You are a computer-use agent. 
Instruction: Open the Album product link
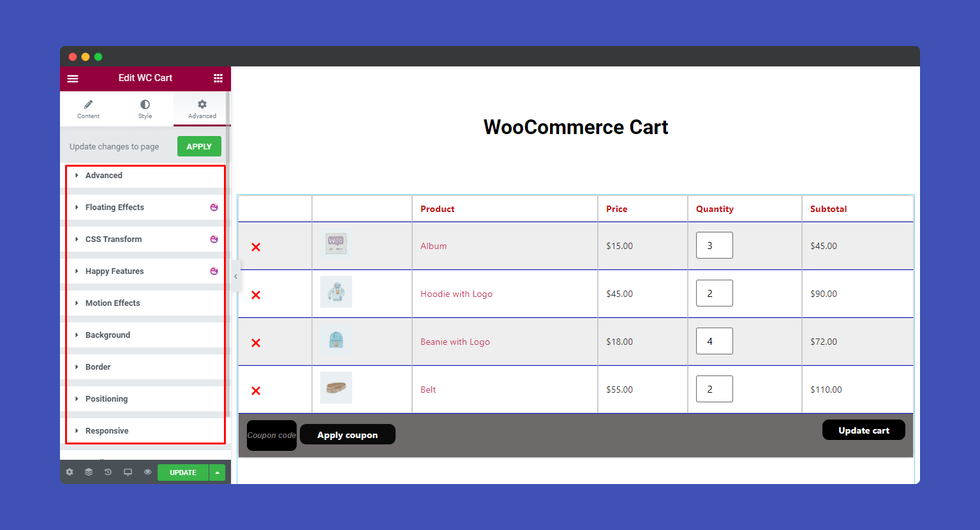[433, 246]
